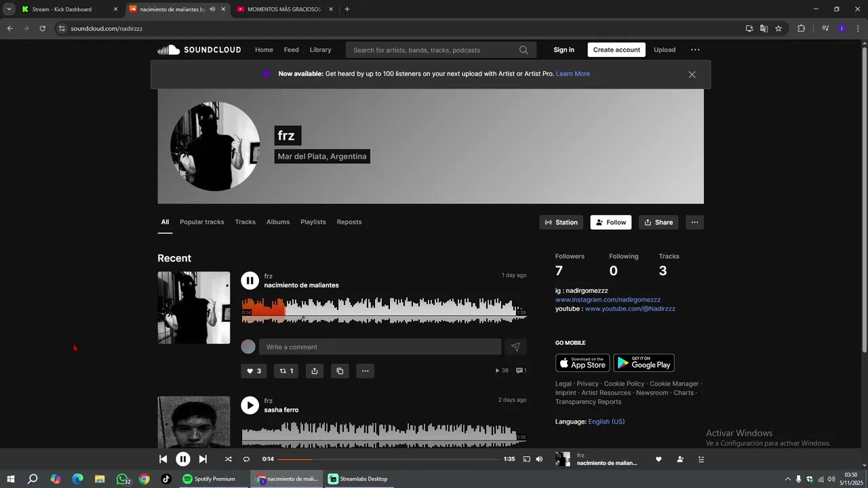
Task: Follow artist from player bar icon
Action: [x=680, y=459]
